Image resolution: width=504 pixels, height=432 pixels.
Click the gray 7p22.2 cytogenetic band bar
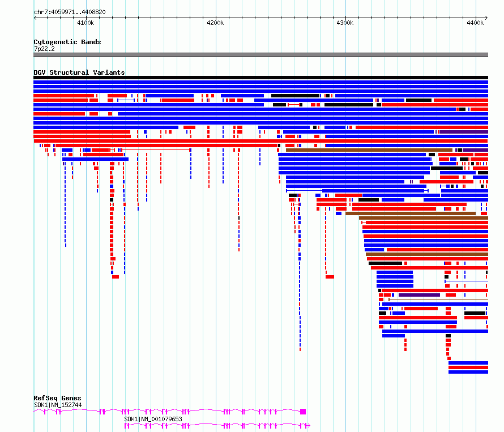260,55
